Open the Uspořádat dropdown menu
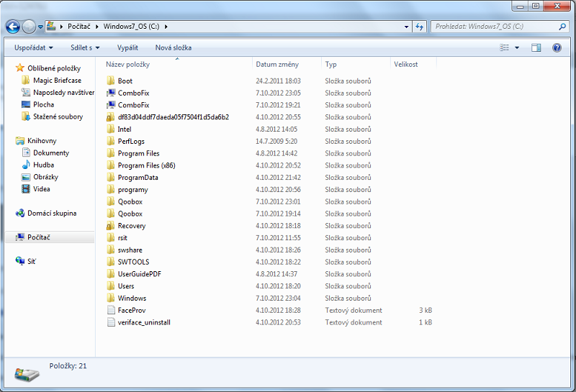576x392 pixels. point(35,47)
